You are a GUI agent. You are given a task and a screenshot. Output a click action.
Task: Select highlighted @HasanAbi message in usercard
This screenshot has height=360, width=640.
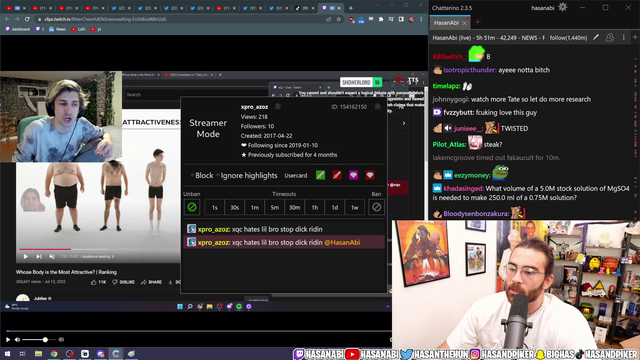coord(284,242)
